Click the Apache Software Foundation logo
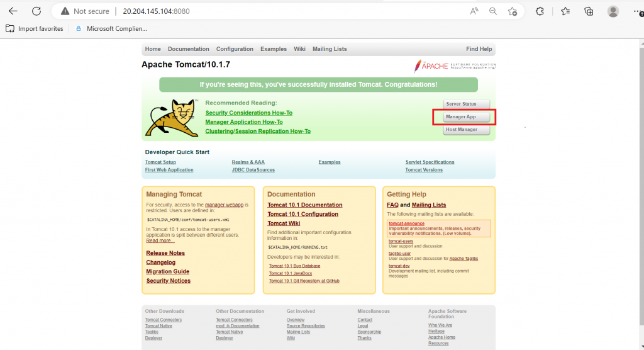Screen dimensions: 644x350 coord(454,66)
